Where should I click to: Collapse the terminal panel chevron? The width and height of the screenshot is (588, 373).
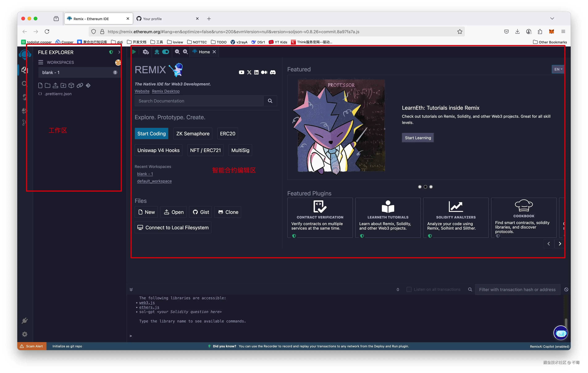(131, 289)
